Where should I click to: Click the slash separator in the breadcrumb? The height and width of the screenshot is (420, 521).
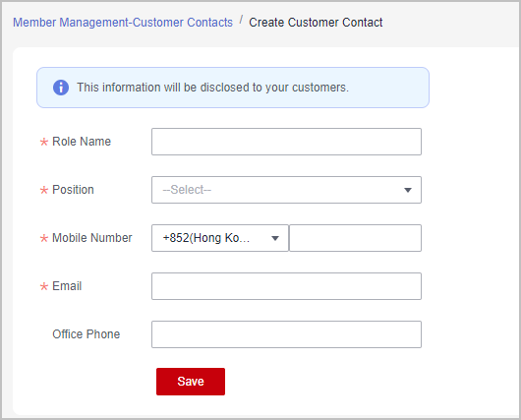(x=241, y=21)
